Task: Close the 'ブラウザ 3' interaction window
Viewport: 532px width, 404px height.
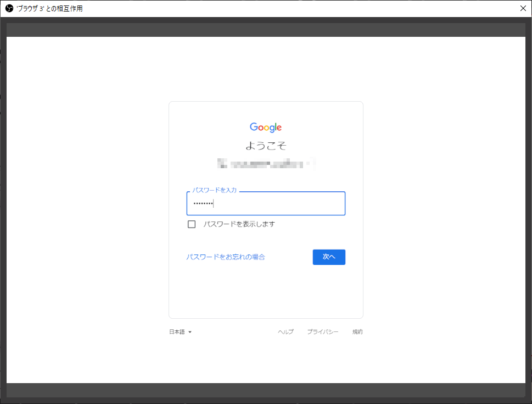Action: [x=523, y=8]
